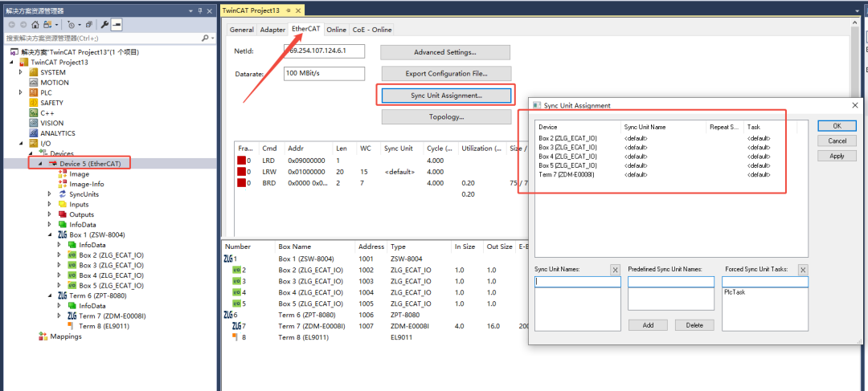Select the EtherCAT tab
Screen dimensions: 868x391
(305, 29)
